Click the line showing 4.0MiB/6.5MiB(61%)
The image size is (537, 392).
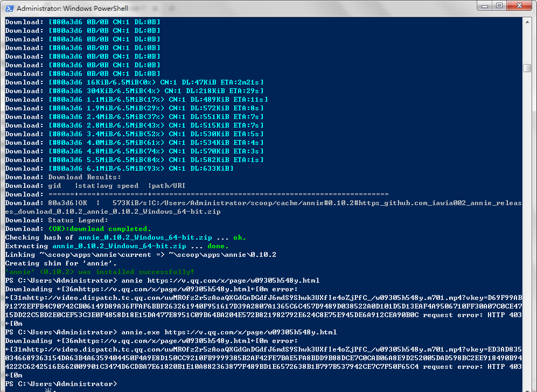(x=134, y=142)
